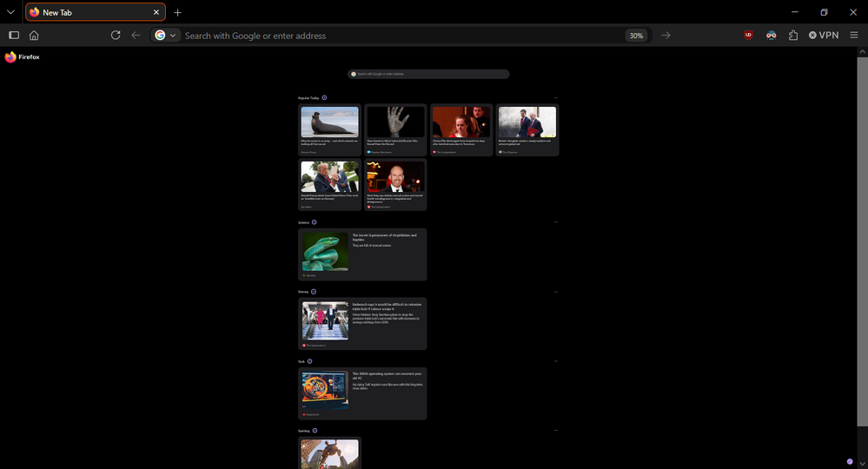Open the old PC desktop thumbnail
Image resolution: width=868 pixels, height=469 pixels.
[x=326, y=390]
